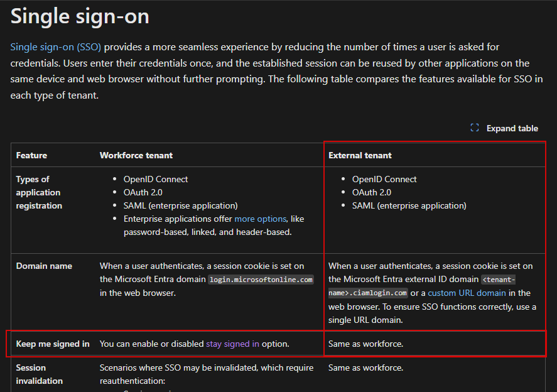Click the OpenID Connect bullet under External tenant
Image resolution: width=557 pixels, height=392 pixels.
tap(386, 179)
